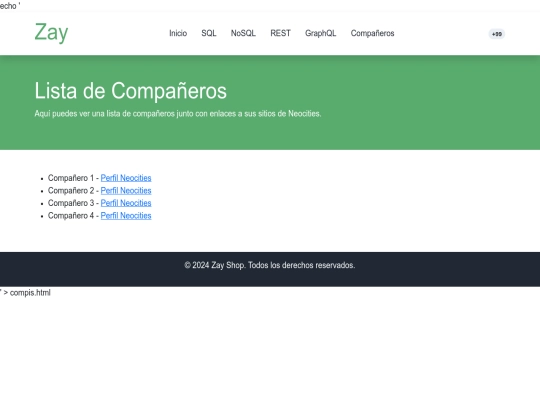Go to the Inicio nav item

[x=178, y=33]
